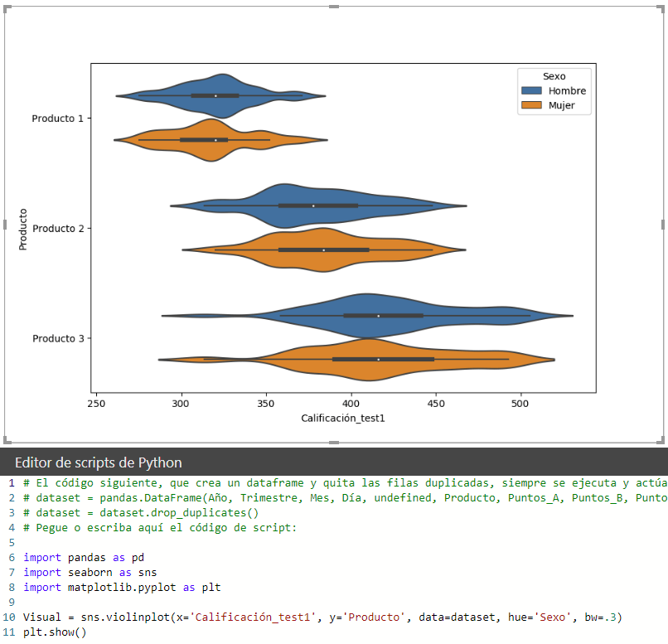Select the Producto 3 axis label
668x644 pixels.
point(58,338)
